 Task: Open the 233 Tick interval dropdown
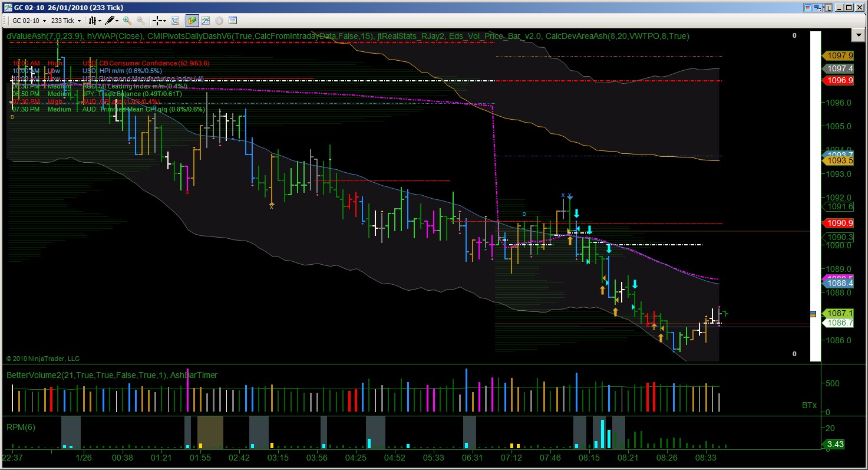pos(65,20)
